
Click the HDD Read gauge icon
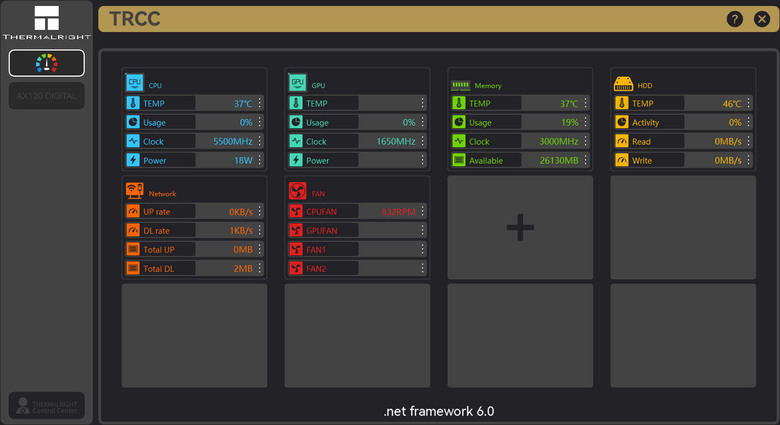point(622,141)
